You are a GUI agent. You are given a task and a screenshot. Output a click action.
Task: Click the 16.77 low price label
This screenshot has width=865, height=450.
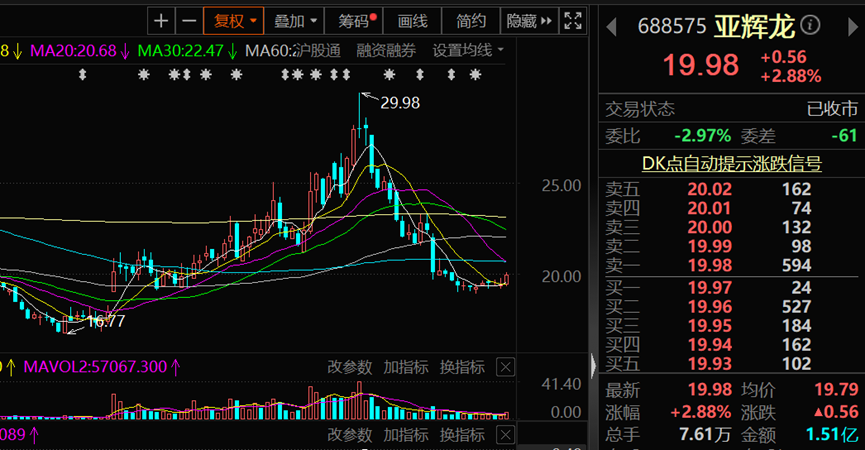pos(106,322)
